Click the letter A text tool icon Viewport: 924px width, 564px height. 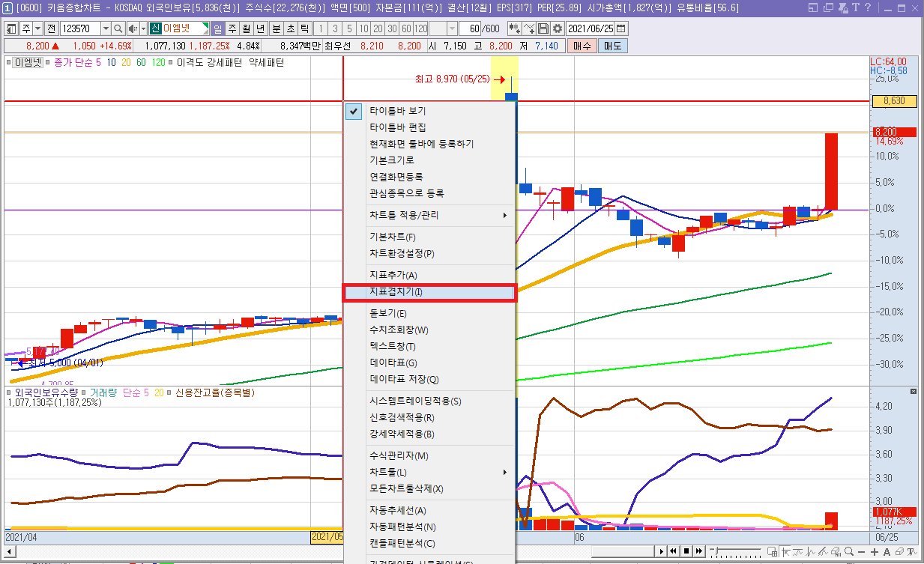click(887, 553)
